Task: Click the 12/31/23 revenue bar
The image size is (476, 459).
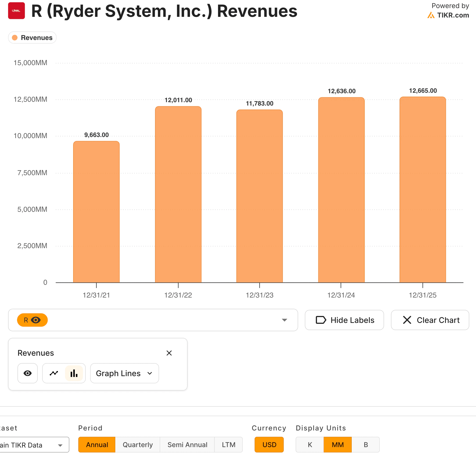Action: (x=260, y=196)
